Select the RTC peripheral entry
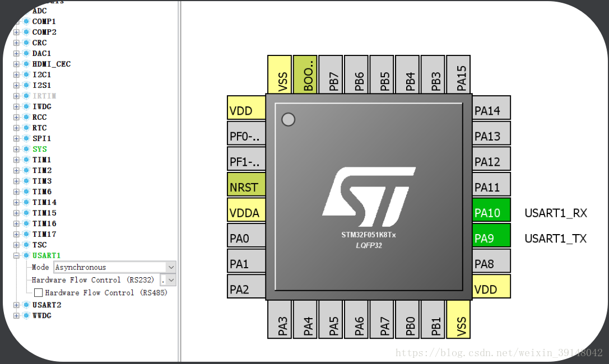The width and height of the screenshot is (609, 364). point(39,128)
